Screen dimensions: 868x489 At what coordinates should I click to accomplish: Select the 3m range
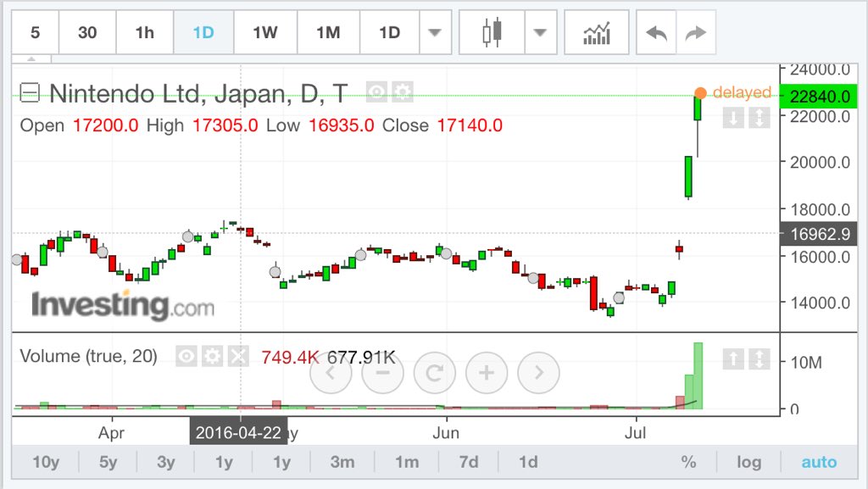342,462
